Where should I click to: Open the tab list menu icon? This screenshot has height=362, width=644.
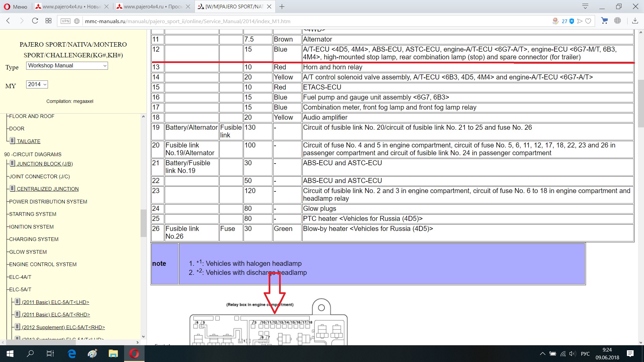tap(585, 6)
